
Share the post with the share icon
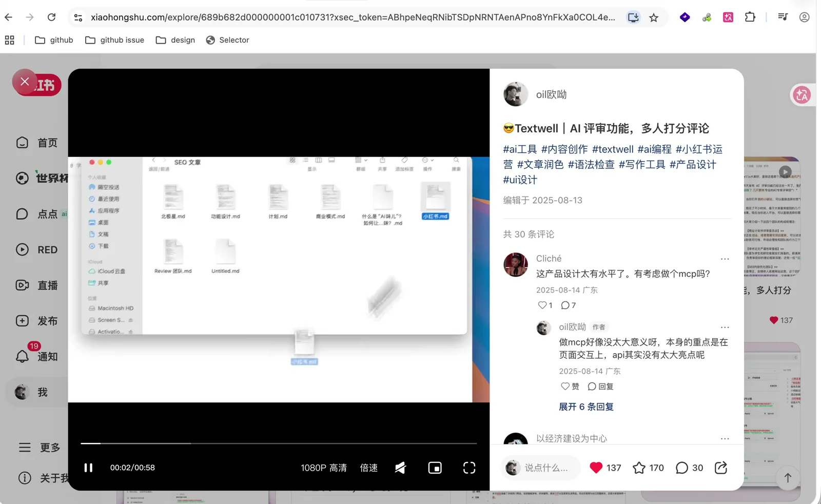pos(721,468)
